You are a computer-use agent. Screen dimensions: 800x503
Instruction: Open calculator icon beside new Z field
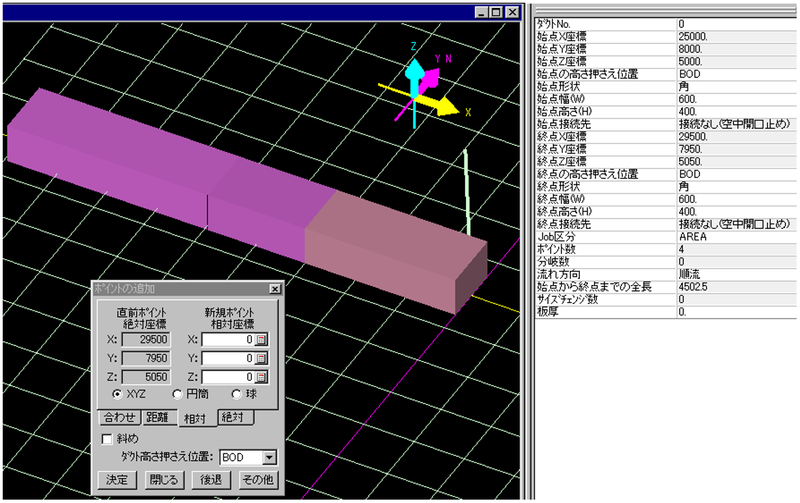tap(262, 377)
